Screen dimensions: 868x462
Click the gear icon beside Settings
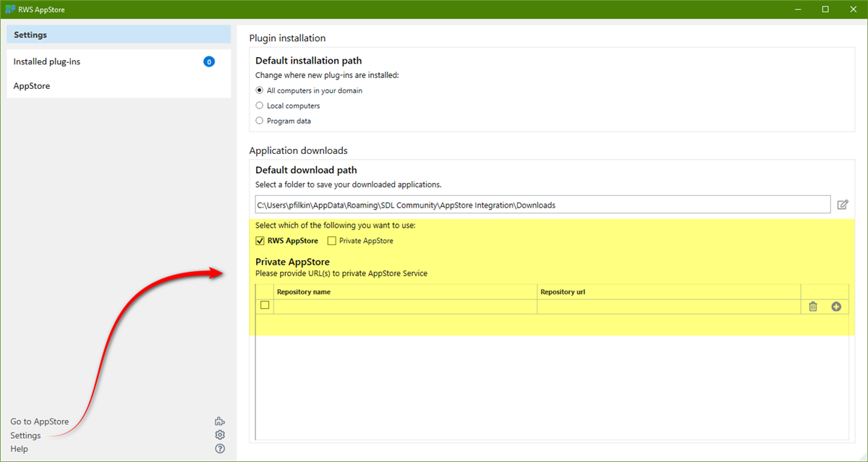click(x=220, y=435)
